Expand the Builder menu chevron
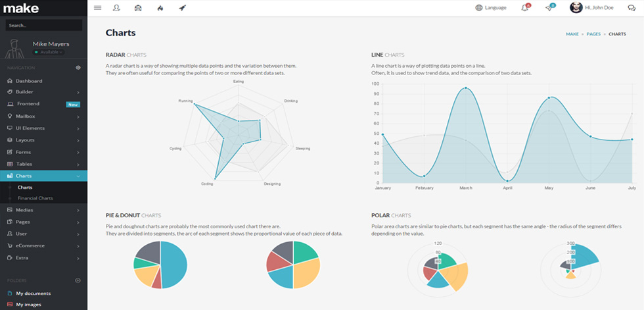This screenshot has width=644, height=310. click(x=78, y=93)
